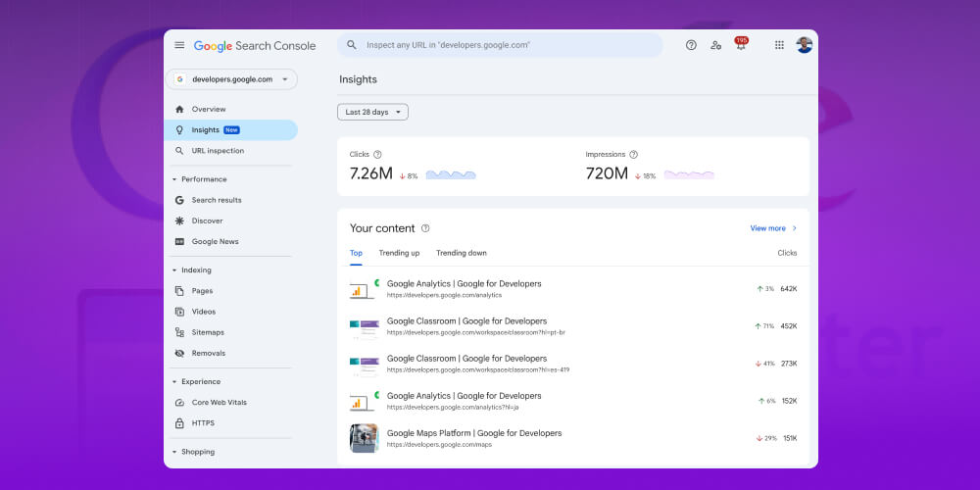Open the Last 28 days dropdown
This screenshot has height=490, width=980.
coord(372,112)
